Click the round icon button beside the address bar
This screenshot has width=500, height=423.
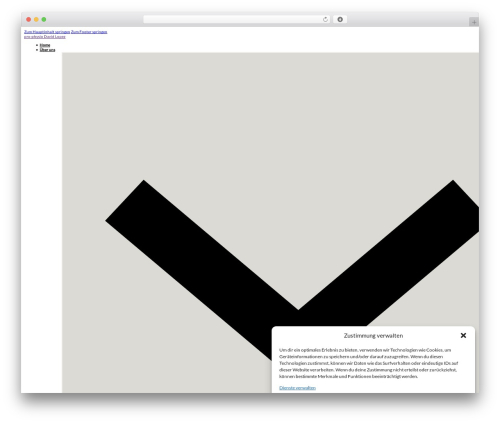pyautogui.click(x=340, y=19)
